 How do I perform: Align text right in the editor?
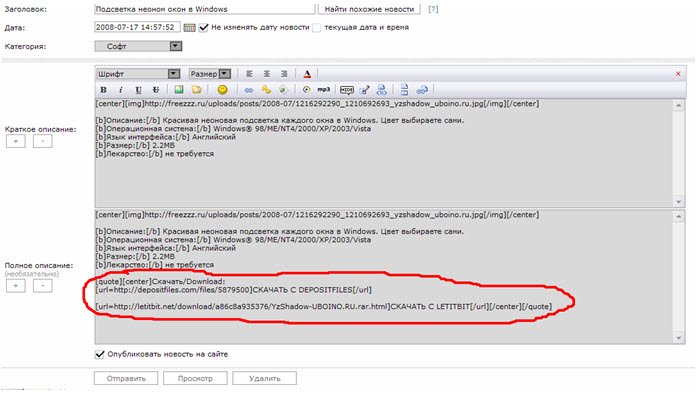284,74
